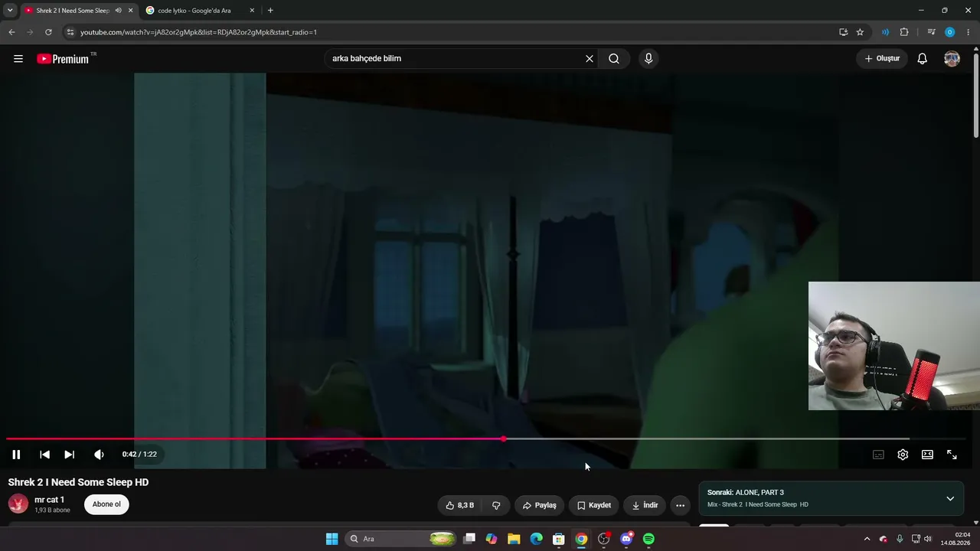980x551 pixels.
Task: Launch Copilot from the taskbar
Action: pyautogui.click(x=492, y=539)
